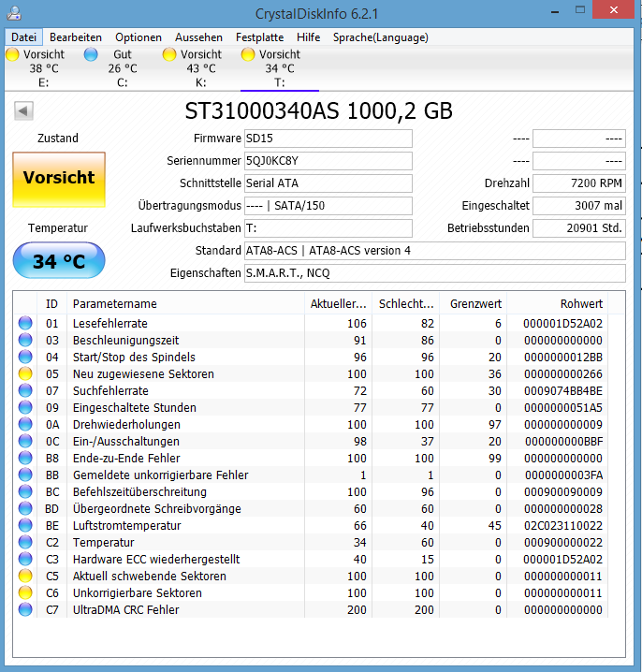Image resolution: width=642 pixels, height=672 pixels.
Task: Click the CrystalDiskInfo app icon in title bar
Action: click(14, 13)
